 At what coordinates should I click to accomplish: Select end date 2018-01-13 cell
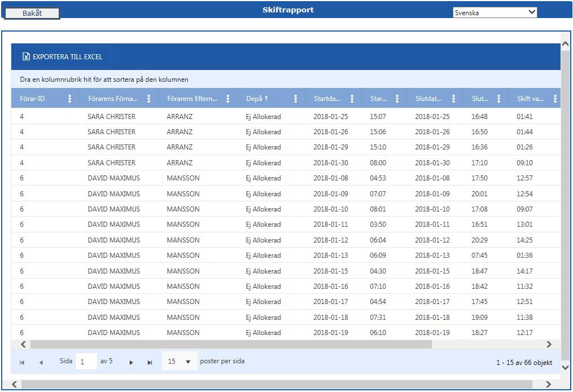432,255
